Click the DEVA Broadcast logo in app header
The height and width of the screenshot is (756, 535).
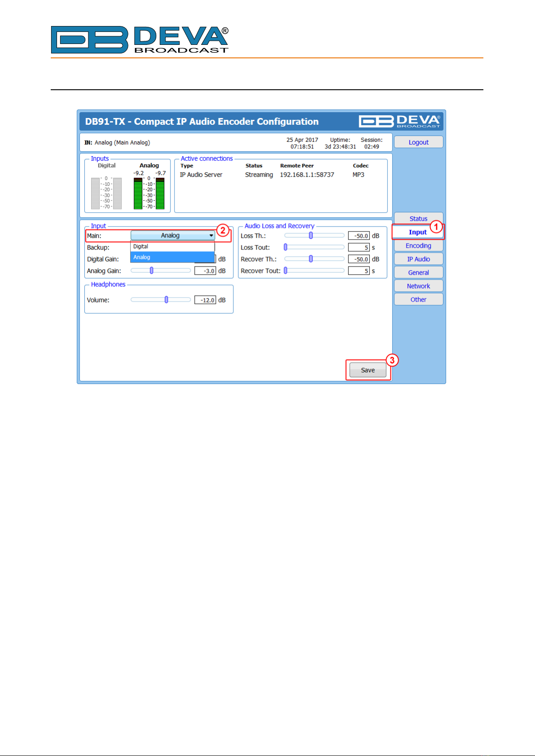click(399, 121)
